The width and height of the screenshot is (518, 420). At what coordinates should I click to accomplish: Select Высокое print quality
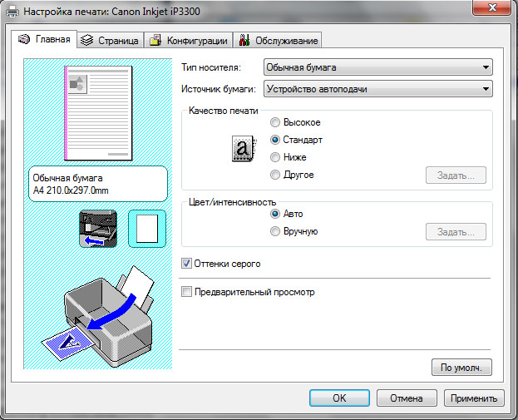pyautogui.click(x=296, y=122)
